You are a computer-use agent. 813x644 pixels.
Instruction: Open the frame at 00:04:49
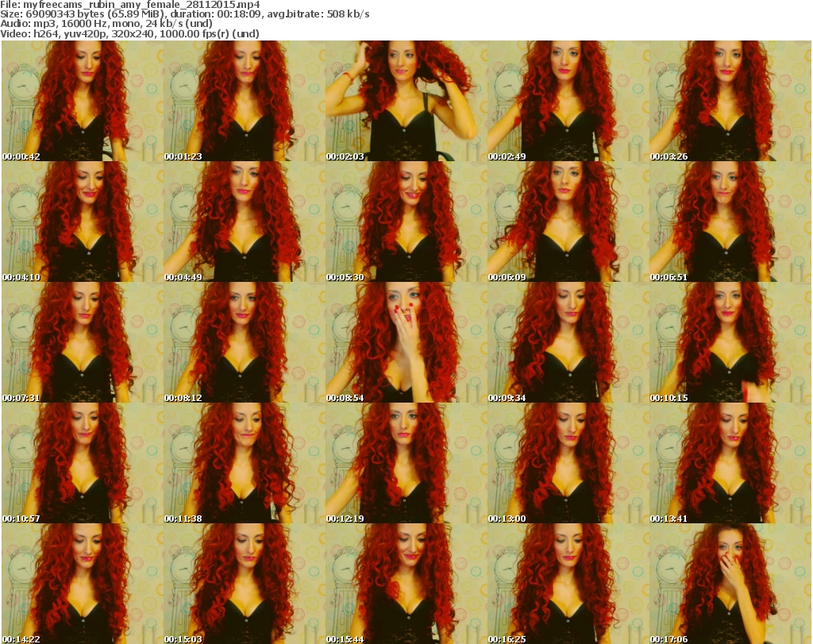click(245, 222)
